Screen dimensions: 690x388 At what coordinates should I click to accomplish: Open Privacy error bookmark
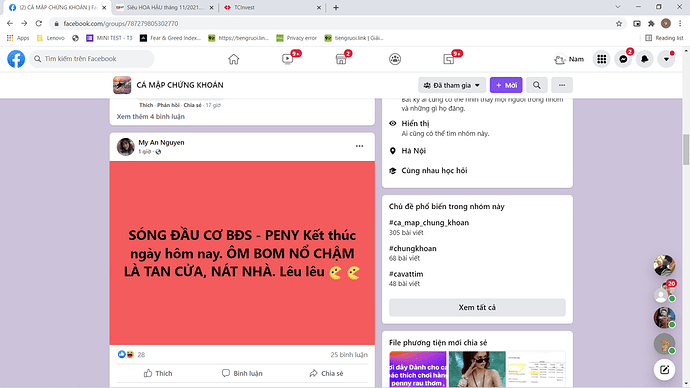[297, 38]
